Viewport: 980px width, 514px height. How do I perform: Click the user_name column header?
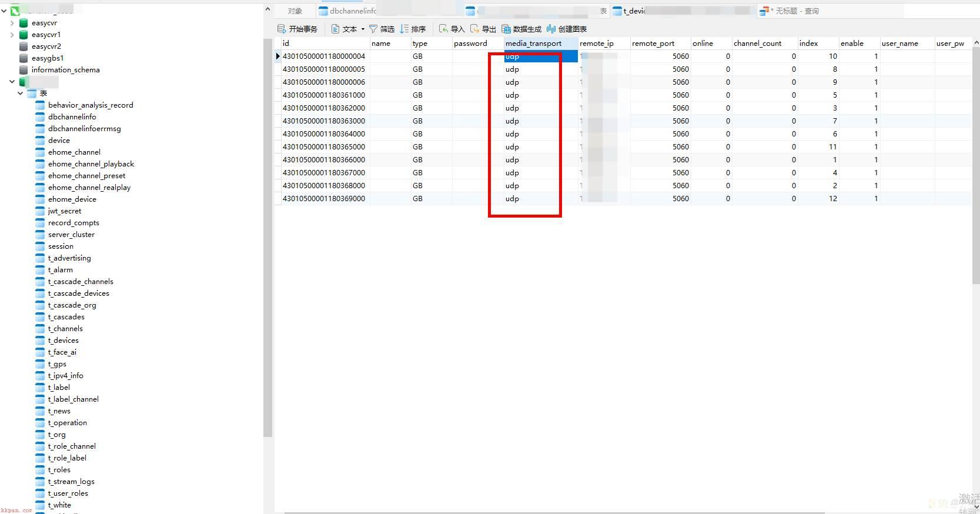click(x=907, y=44)
